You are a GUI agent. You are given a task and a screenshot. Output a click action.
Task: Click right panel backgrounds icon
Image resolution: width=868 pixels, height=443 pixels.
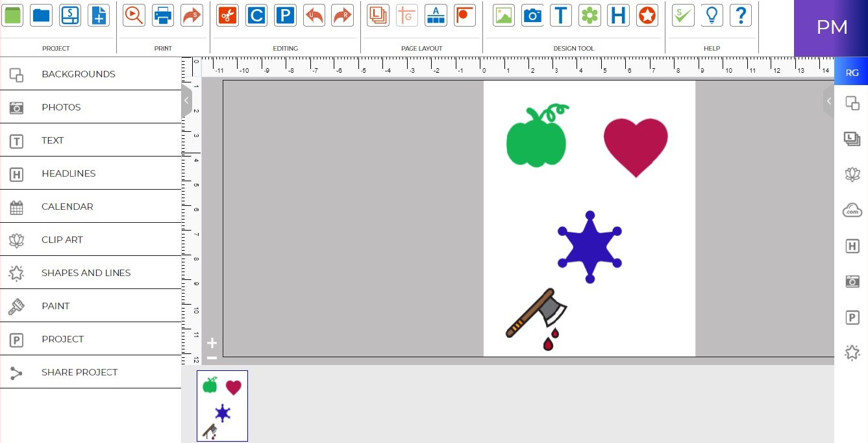click(852, 103)
